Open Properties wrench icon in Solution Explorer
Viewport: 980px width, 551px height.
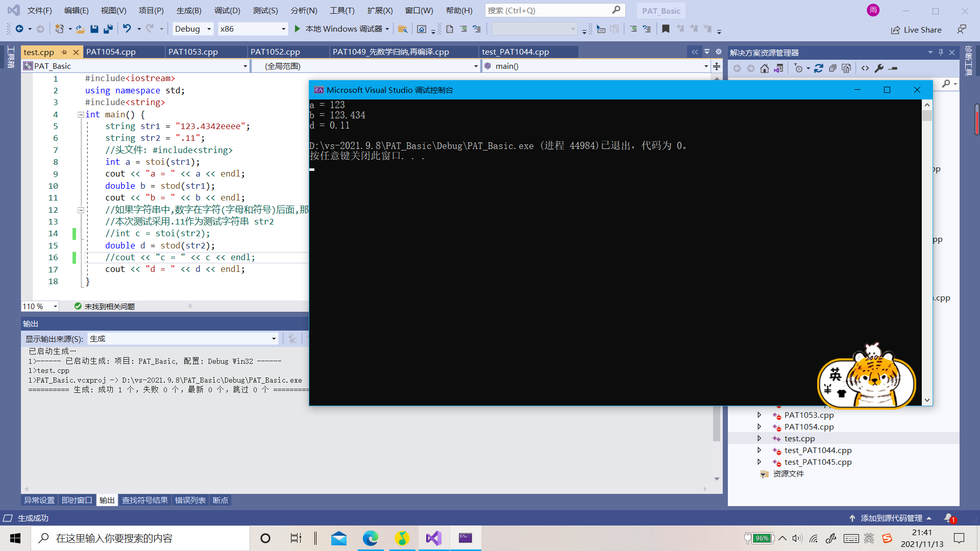pyautogui.click(x=879, y=68)
